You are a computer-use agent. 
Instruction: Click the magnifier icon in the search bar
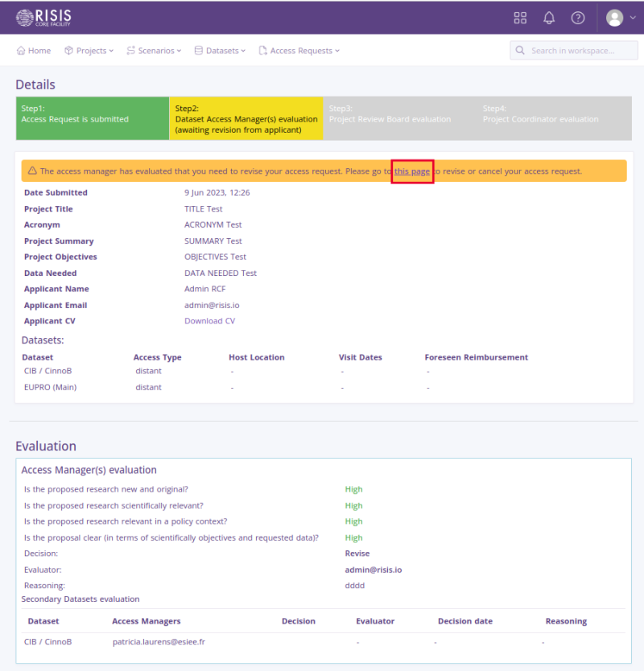click(x=519, y=50)
